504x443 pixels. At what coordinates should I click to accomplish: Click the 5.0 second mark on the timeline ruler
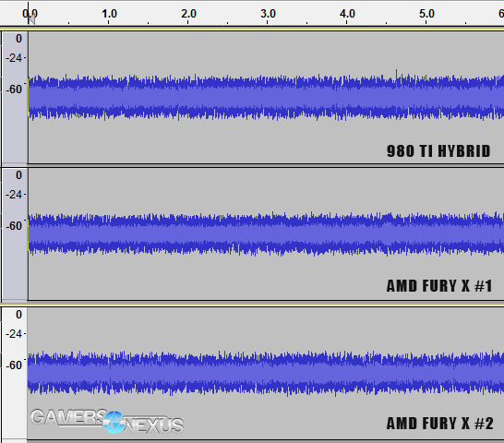[426, 14]
